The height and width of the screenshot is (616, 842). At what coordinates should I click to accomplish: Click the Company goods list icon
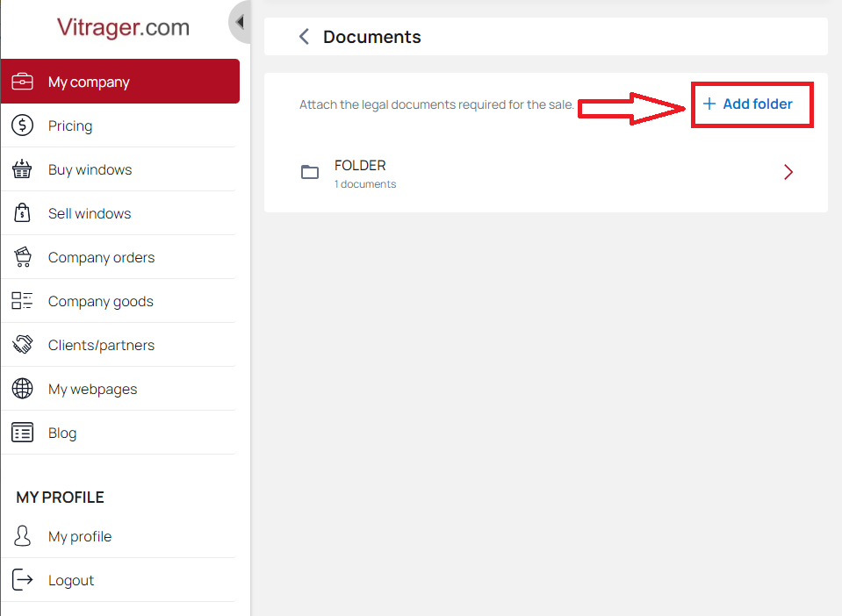(x=22, y=301)
